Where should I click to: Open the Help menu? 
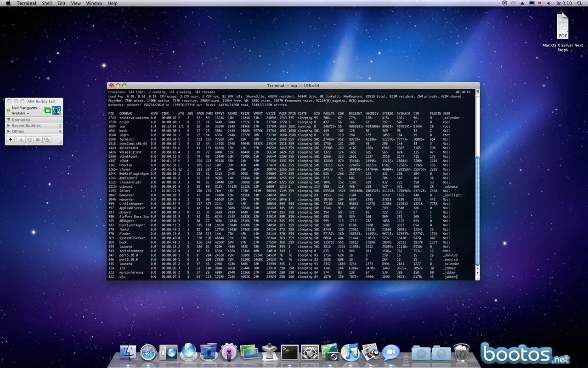[113, 3]
